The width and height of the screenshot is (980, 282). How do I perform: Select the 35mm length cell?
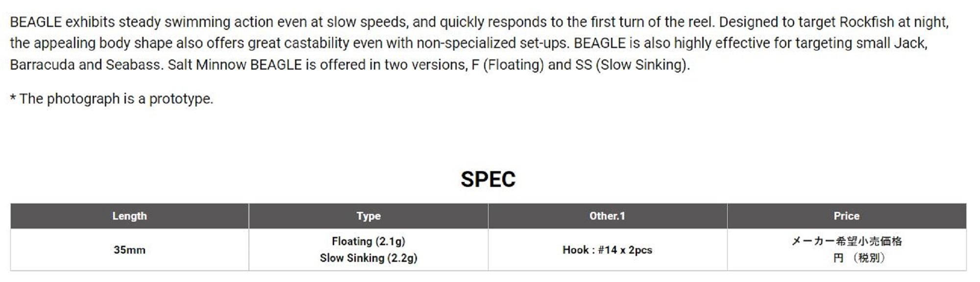point(129,250)
